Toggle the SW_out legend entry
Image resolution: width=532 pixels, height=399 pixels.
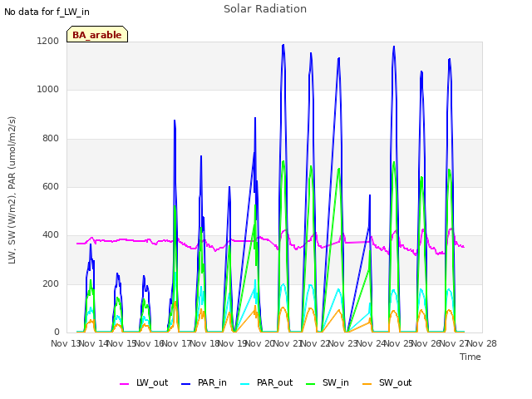coord(387,382)
